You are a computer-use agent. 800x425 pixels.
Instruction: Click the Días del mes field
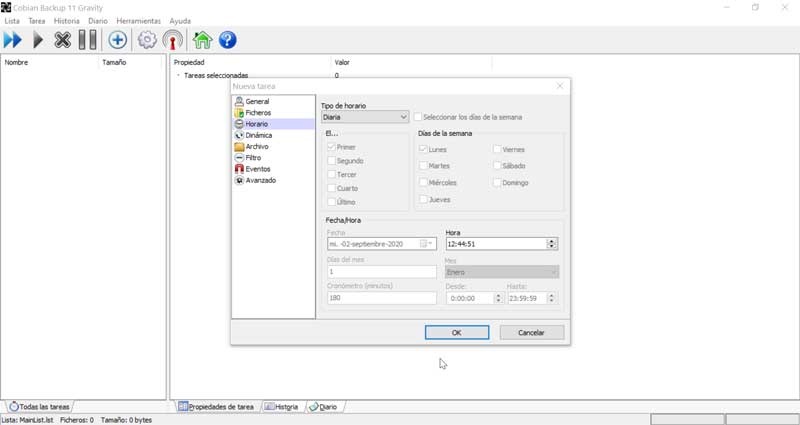tap(382, 271)
